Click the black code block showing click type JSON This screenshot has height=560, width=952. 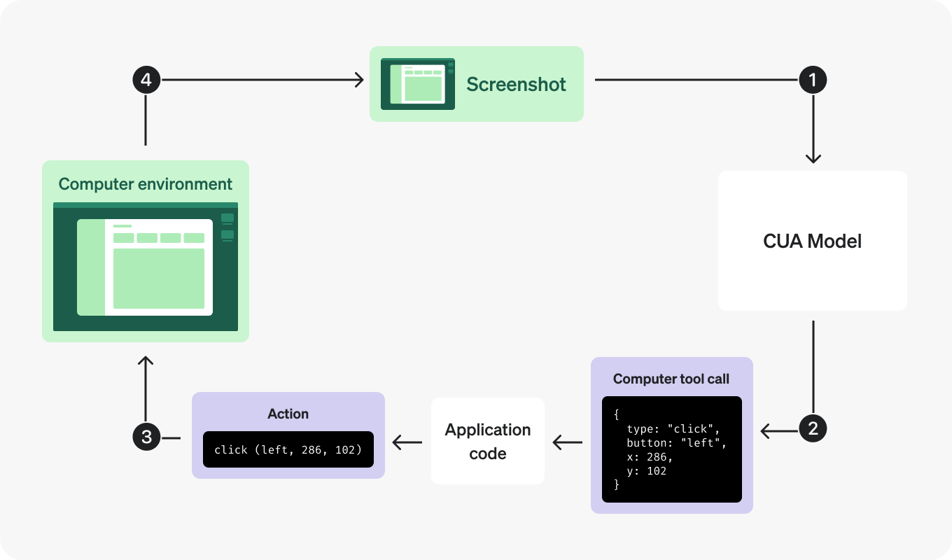(671, 449)
